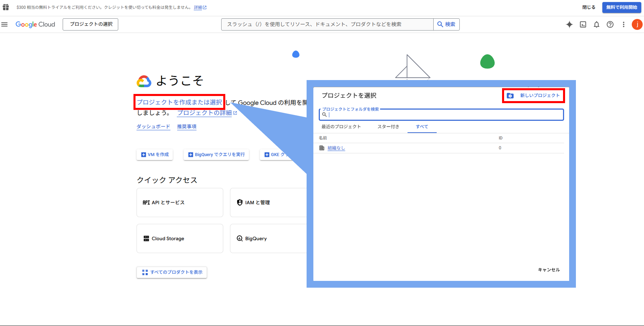Select the すべて tab

422,127
